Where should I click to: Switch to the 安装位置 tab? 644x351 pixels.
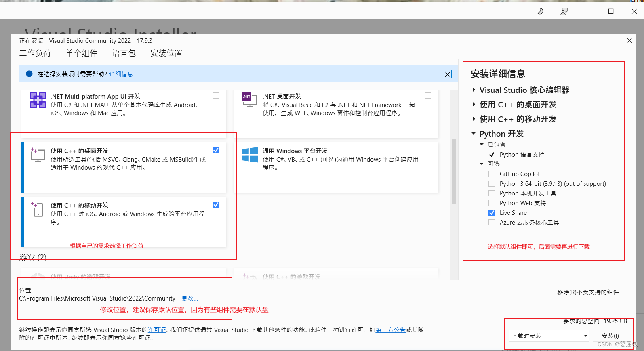point(166,53)
